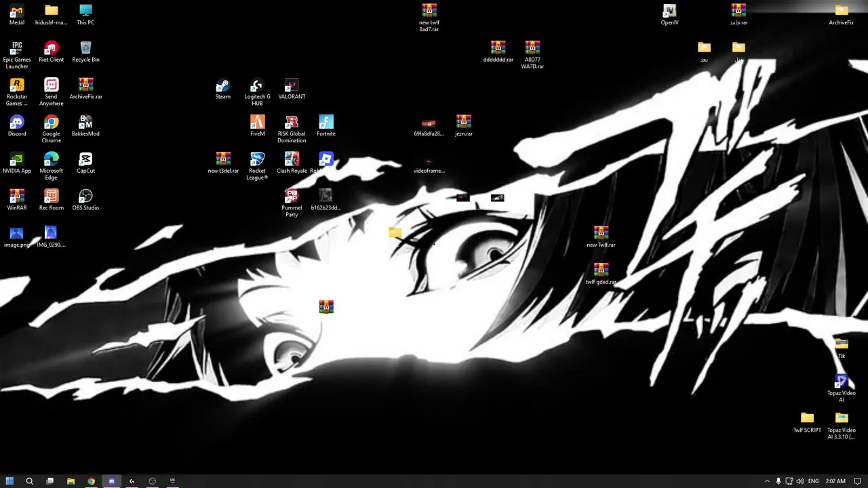Screen dimensions: 868x488
Task: Select the OBS Studio desktop shortcut
Action: pos(85,201)
